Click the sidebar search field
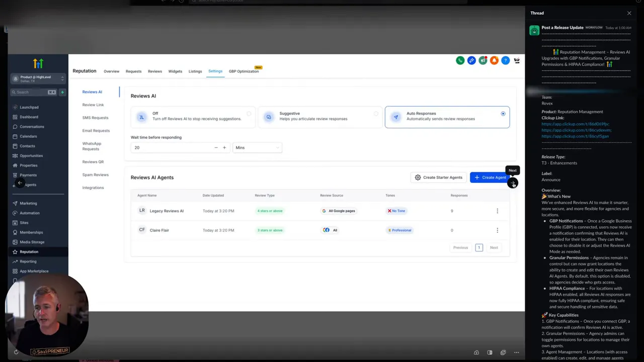Image resolution: width=644 pixels, height=362 pixels. (x=34, y=92)
